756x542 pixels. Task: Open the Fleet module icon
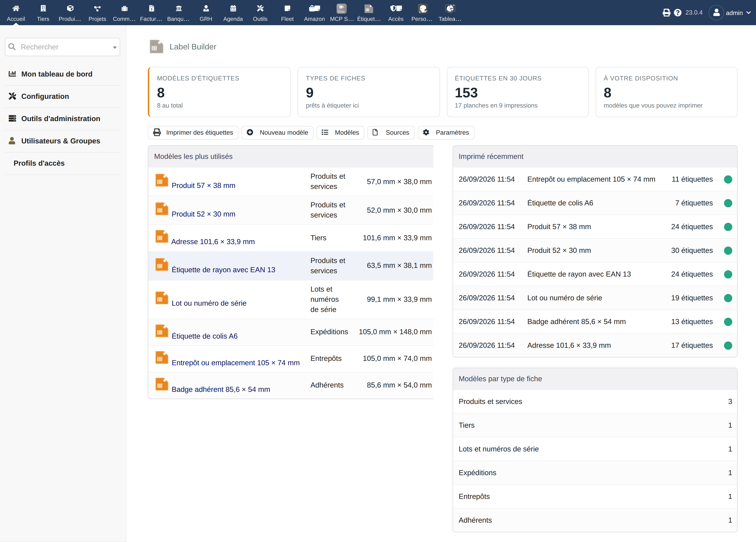287,8
